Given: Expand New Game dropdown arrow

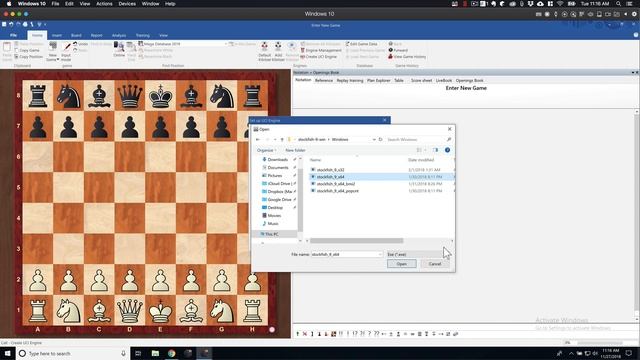Looking at the screenshot, I should point(58,60).
